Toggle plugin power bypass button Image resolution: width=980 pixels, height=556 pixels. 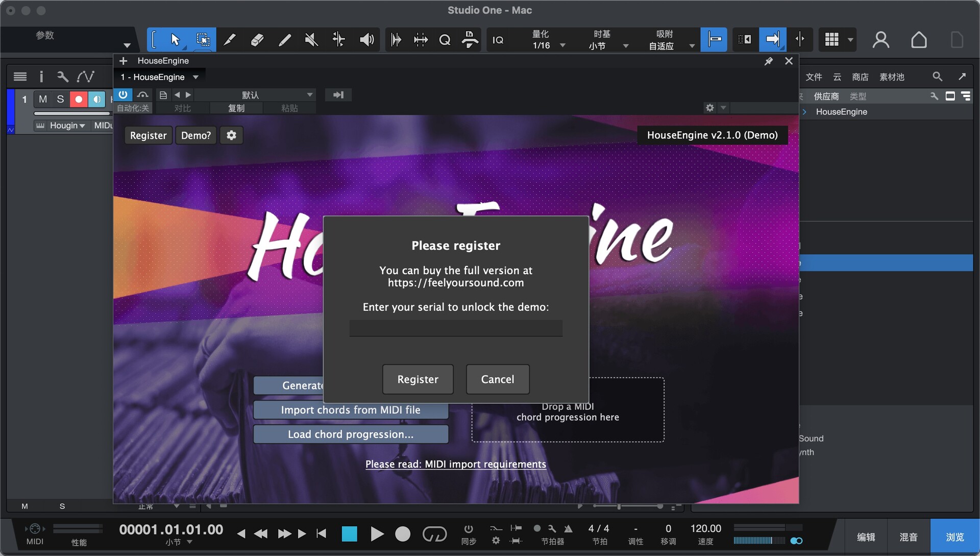(123, 95)
